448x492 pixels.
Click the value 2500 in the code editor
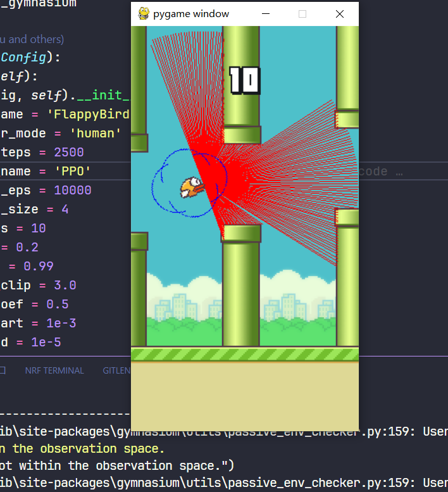(x=69, y=153)
